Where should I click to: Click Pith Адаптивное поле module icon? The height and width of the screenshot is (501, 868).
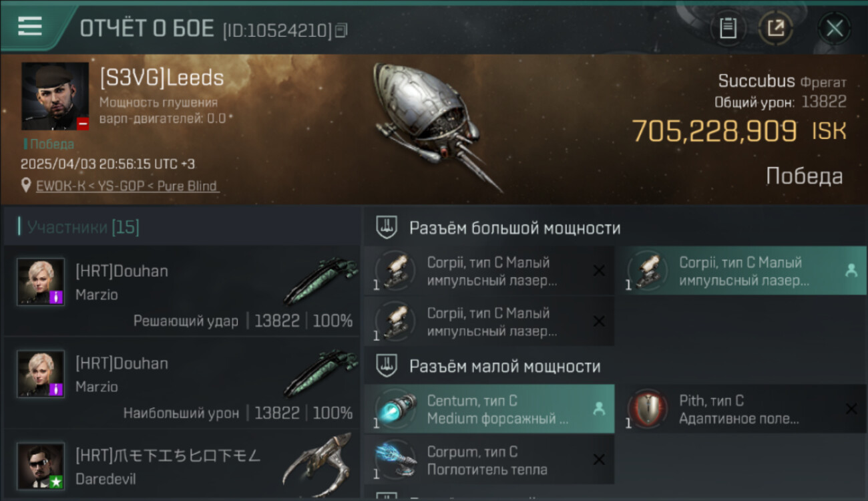click(647, 408)
